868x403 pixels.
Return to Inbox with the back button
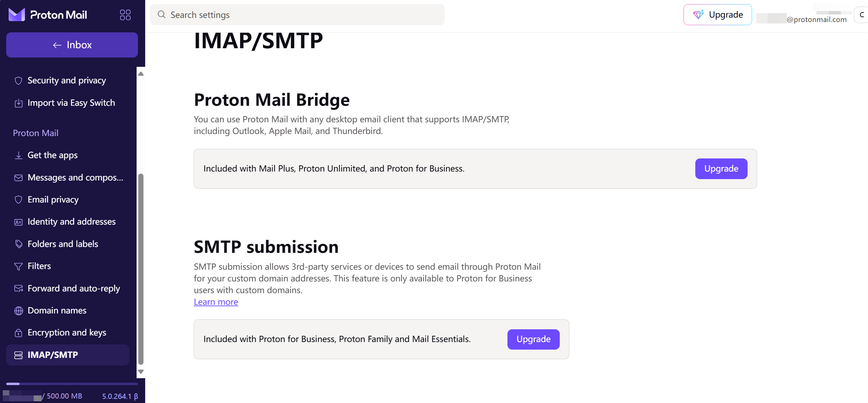(72, 45)
